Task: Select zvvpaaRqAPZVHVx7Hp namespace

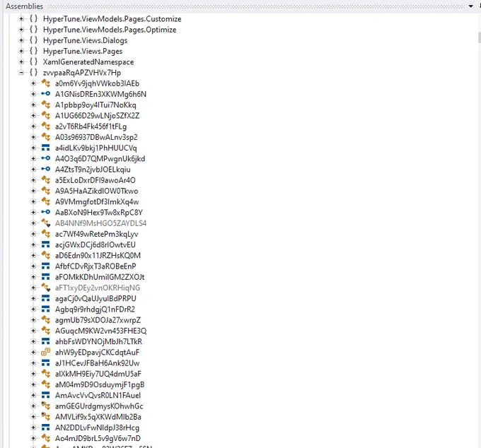Action: (82, 73)
